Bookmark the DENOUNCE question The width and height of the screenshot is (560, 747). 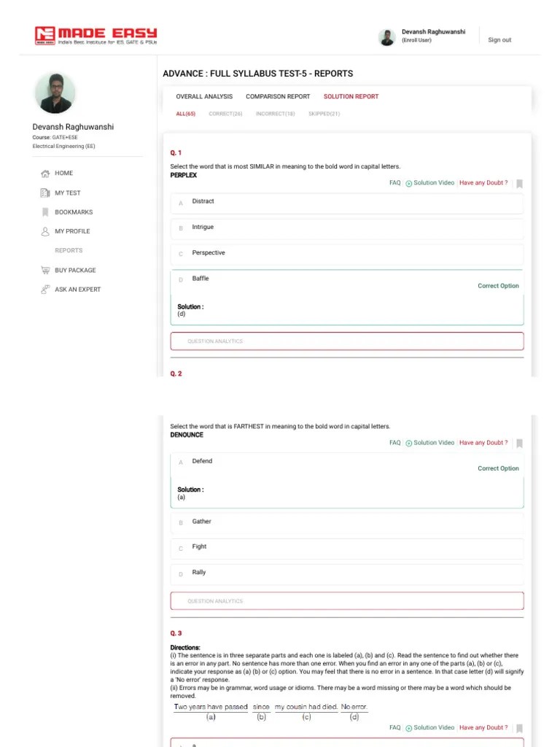tap(519, 443)
